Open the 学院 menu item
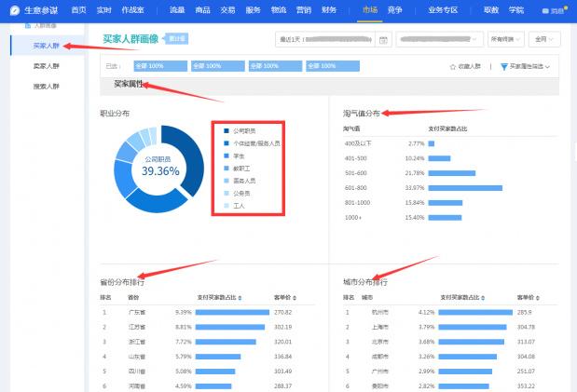Viewport: 577px width, 392px height. (516, 10)
